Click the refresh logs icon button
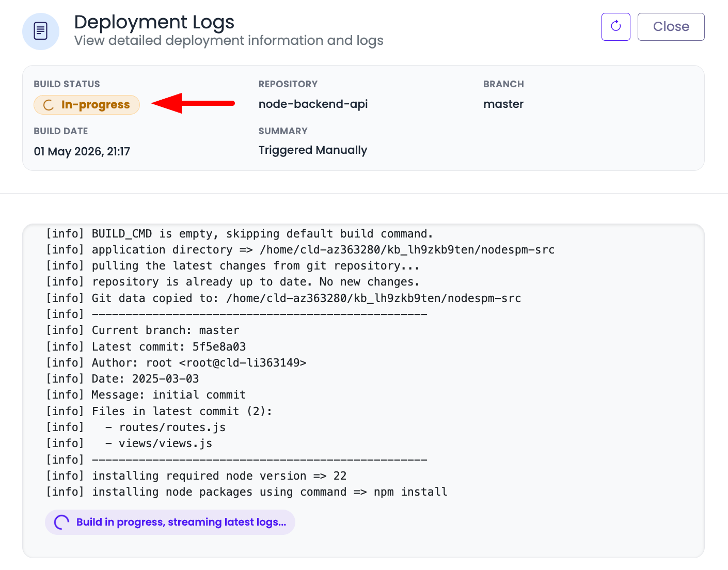Screen dimensions: 728x570 (615, 27)
